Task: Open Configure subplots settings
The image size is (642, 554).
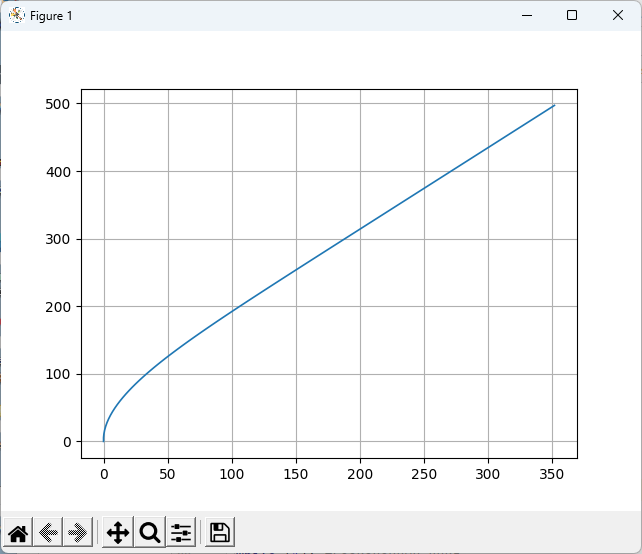Action: click(x=181, y=532)
